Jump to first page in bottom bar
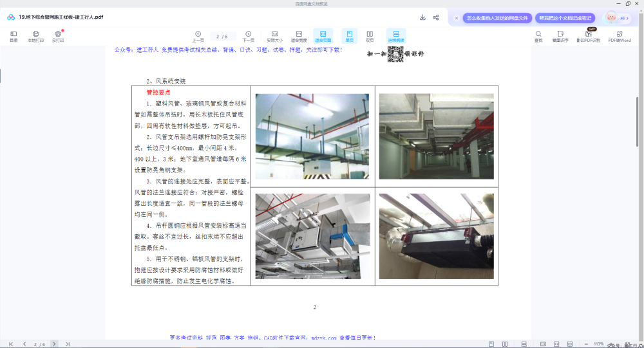Viewport: 644px width, 348px height. click(x=11, y=344)
